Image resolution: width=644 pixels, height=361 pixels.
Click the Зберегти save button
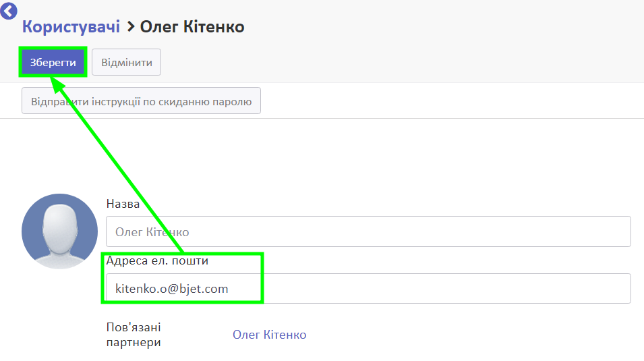click(53, 63)
